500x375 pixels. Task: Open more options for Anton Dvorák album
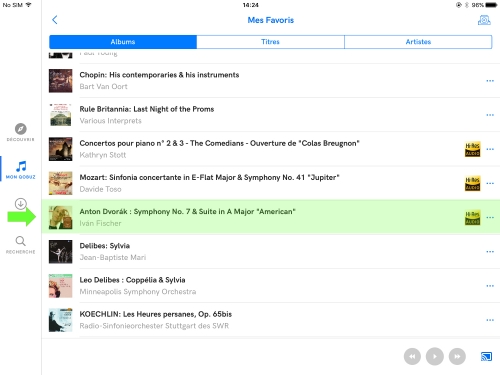[x=490, y=217]
